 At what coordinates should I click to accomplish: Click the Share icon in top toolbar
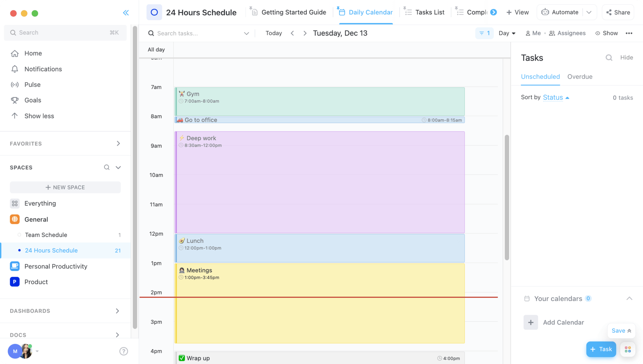[x=618, y=12]
